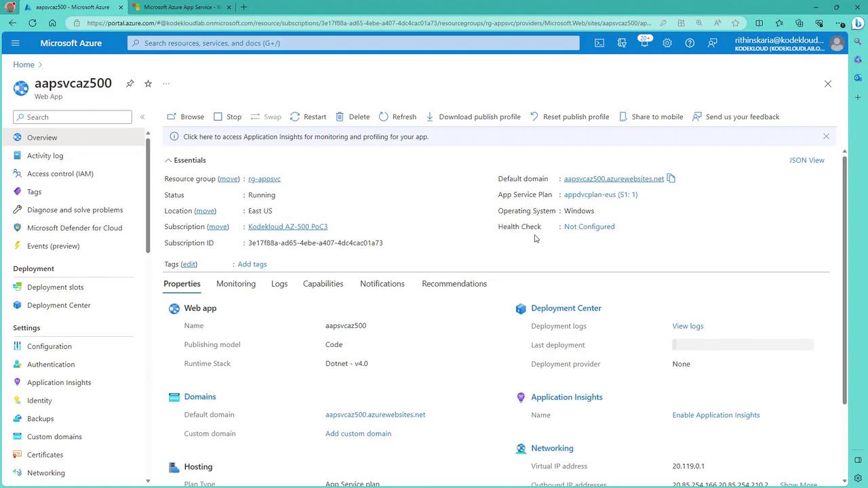
Task: Focus the sidebar menu Search field
Action: (73, 117)
